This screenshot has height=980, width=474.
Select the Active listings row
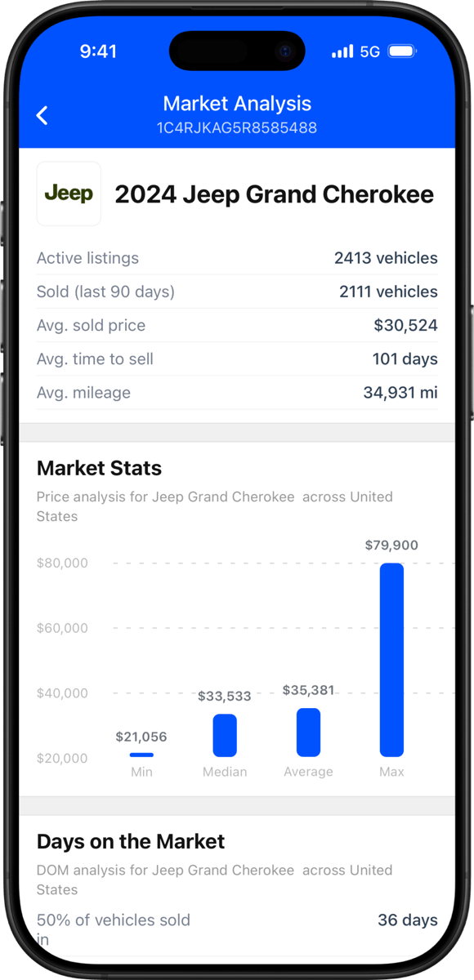[237, 258]
